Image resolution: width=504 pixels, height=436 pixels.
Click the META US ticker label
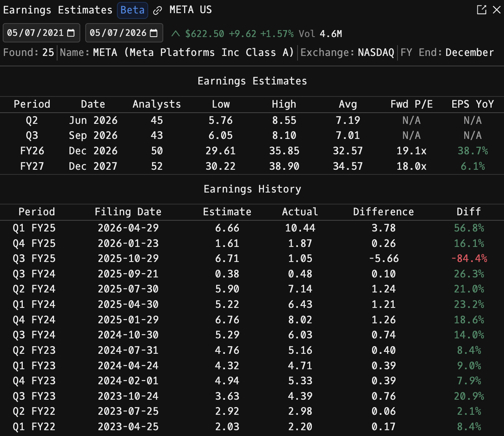pyautogui.click(x=191, y=10)
